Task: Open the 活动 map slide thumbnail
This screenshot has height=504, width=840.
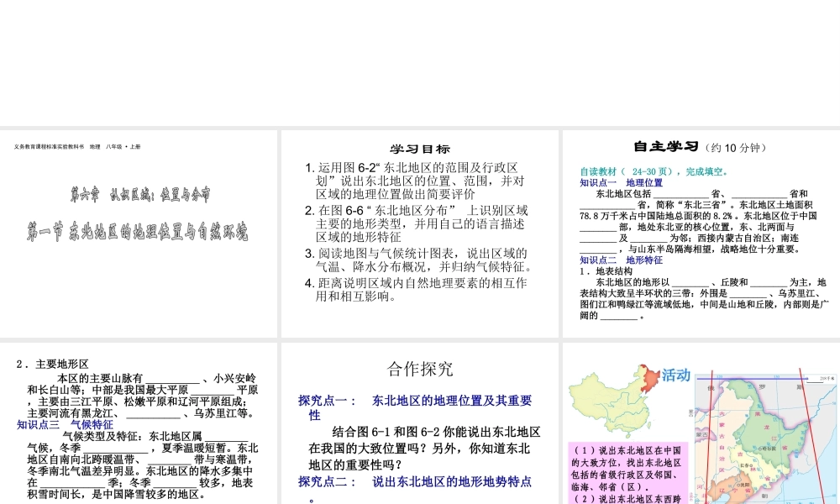Action: pos(701,423)
